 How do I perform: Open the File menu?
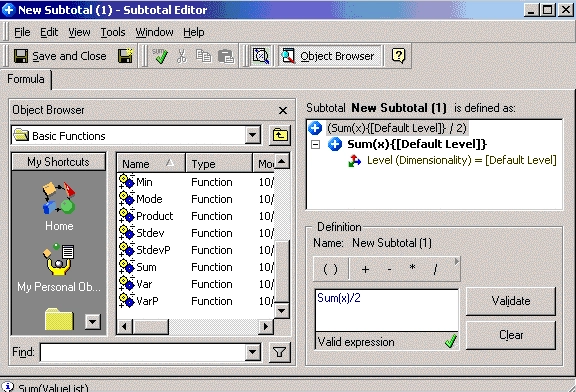pos(22,32)
